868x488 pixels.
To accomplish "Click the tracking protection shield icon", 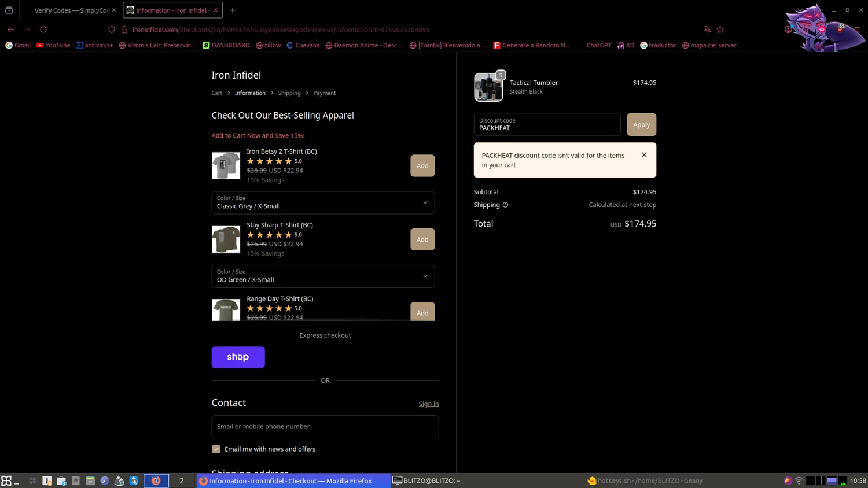I will click(x=112, y=29).
